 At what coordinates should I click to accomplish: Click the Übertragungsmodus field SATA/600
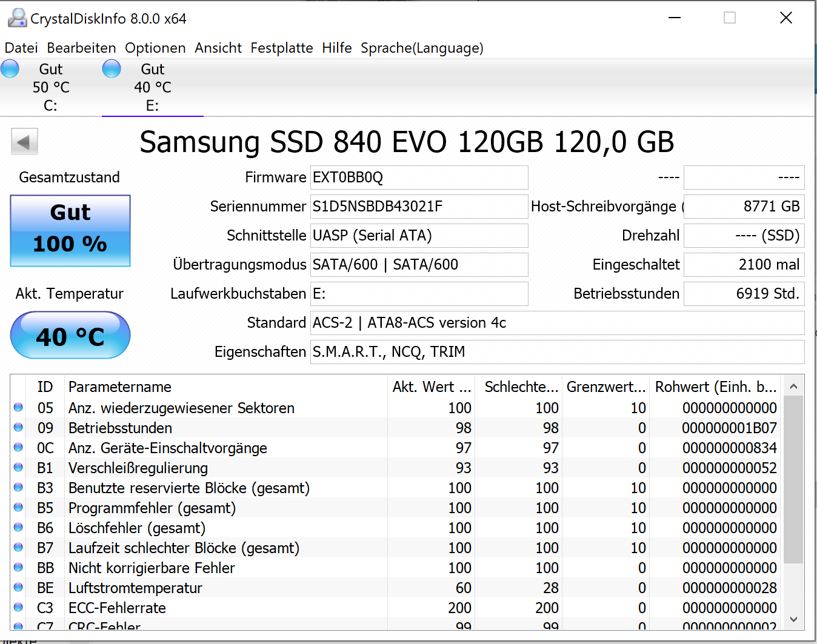pos(419,265)
